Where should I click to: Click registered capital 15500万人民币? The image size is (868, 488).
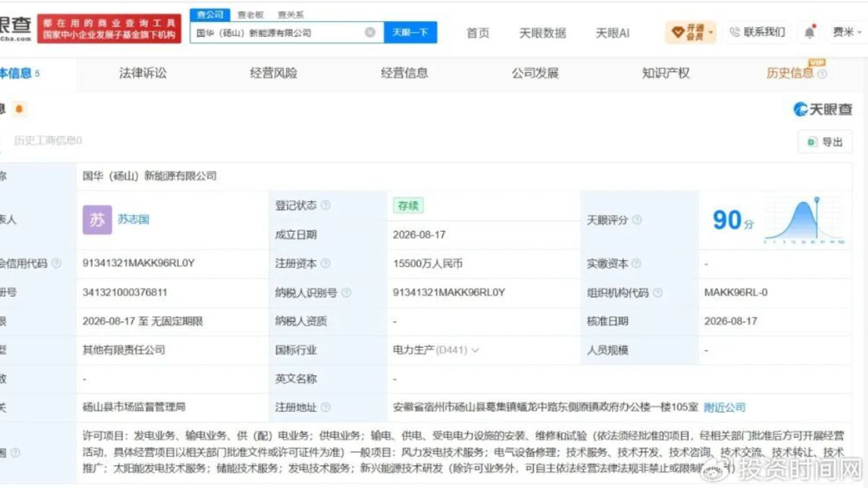point(427,263)
